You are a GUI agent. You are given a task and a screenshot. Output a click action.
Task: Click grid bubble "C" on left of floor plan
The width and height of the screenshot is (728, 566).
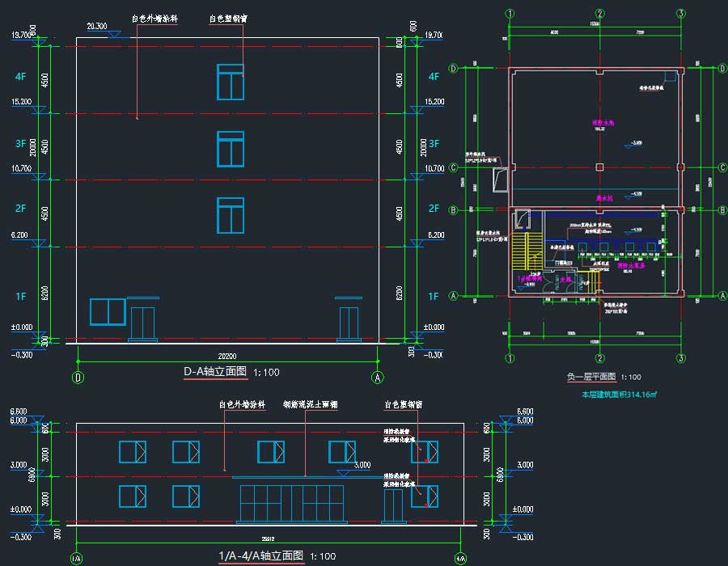click(x=454, y=167)
